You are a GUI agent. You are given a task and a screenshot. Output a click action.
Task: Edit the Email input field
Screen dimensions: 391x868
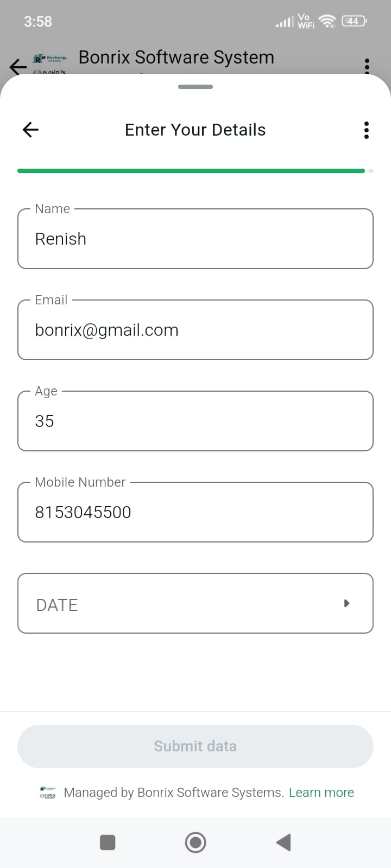point(195,330)
